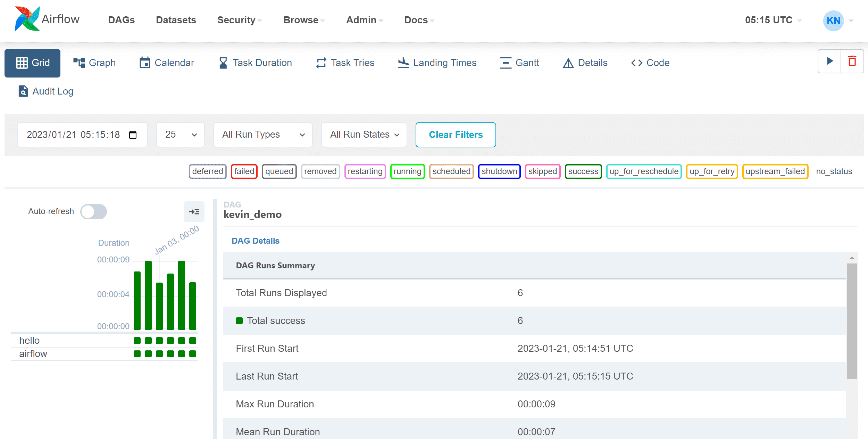Open the All Run Types dropdown
Viewport: 868px width, 439px height.
click(263, 135)
